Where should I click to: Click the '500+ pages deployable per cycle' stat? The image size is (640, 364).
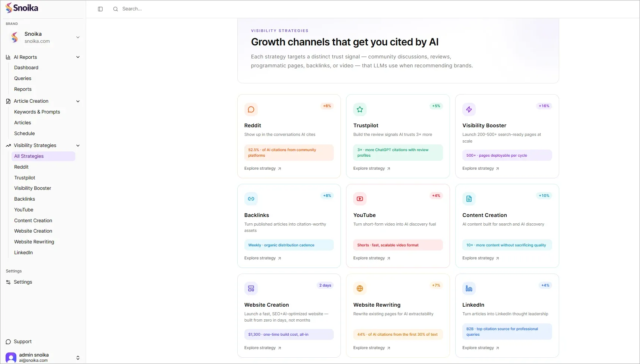[x=507, y=155]
